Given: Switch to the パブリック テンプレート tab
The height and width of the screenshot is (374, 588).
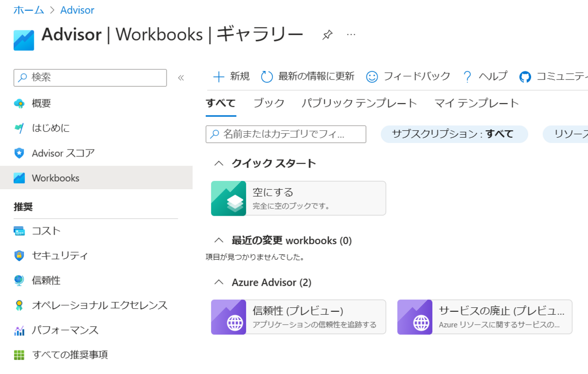Looking at the screenshot, I should 359,103.
